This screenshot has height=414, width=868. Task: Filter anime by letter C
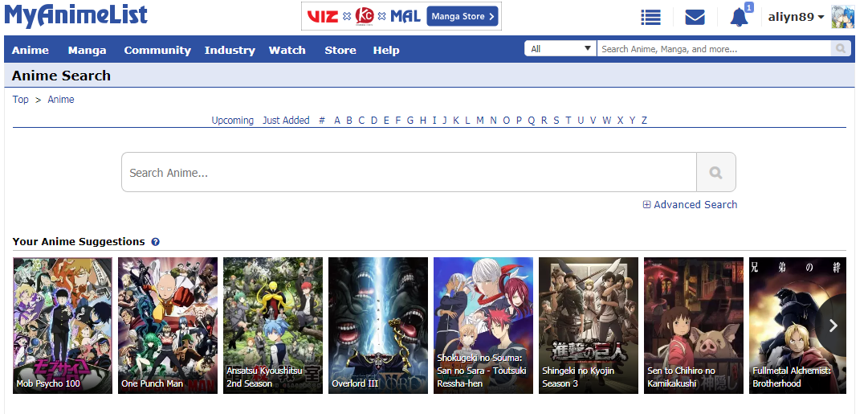(361, 121)
